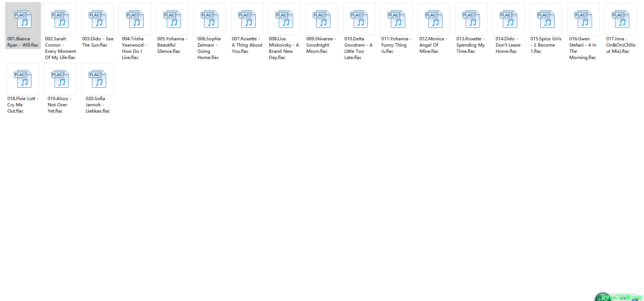This screenshot has height=301, width=644.
Task: Select the 010.Delta Goodrem file icon
Action: click(x=359, y=19)
